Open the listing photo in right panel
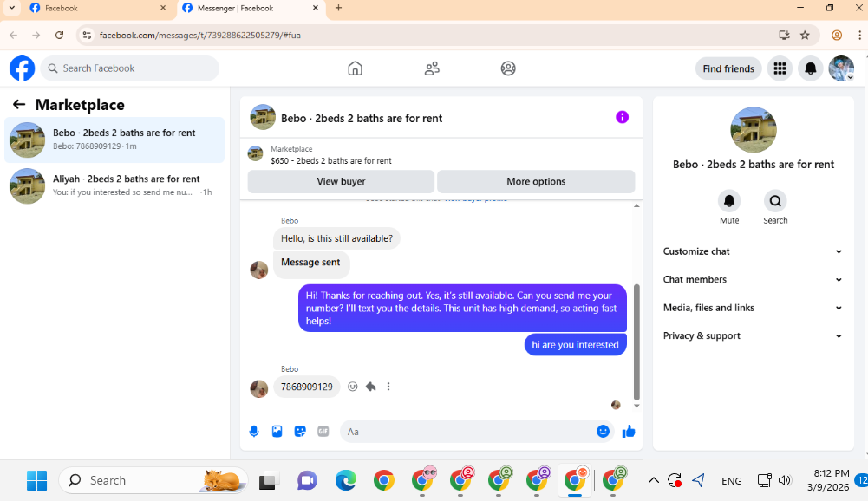This screenshot has width=868, height=501. [753, 130]
